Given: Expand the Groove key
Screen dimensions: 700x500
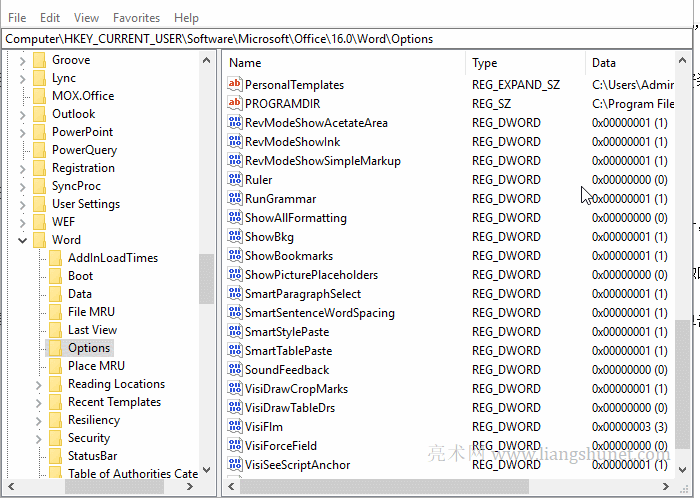Looking at the screenshot, I should tap(22, 60).
